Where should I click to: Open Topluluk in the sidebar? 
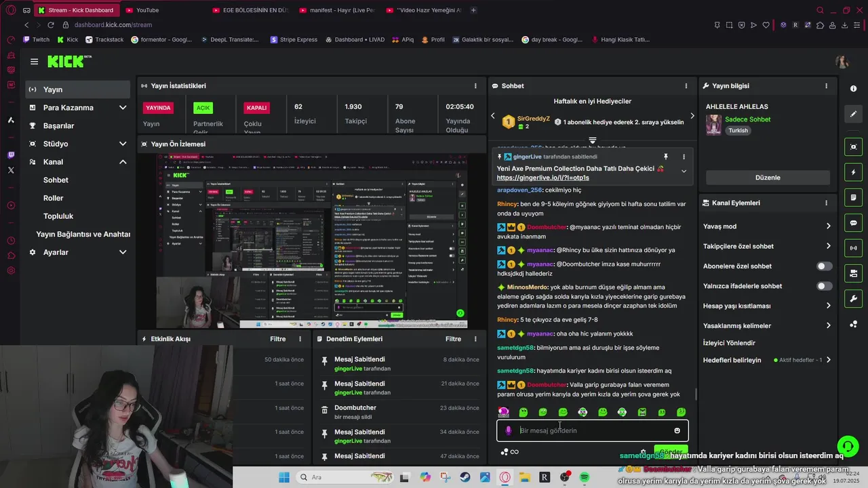click(x=58, y=216)
